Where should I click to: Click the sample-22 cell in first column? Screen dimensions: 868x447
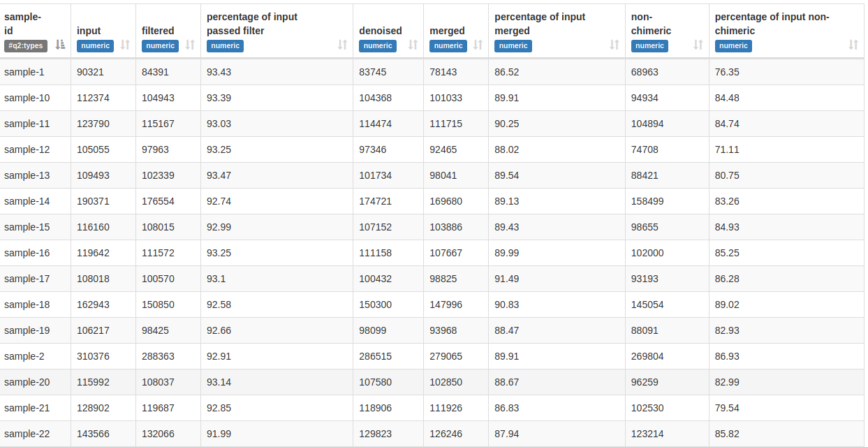pos(27,434)
